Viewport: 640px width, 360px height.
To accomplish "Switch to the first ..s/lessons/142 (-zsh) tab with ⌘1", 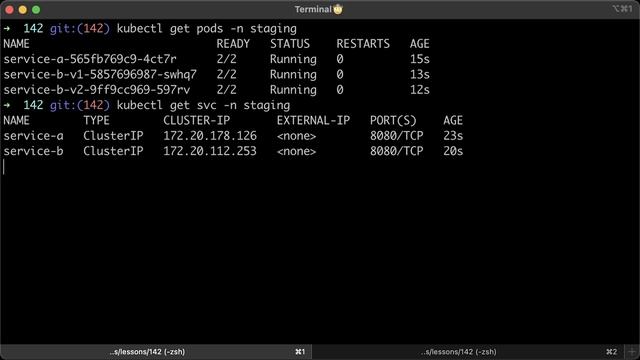I will (x=156, y=351).
